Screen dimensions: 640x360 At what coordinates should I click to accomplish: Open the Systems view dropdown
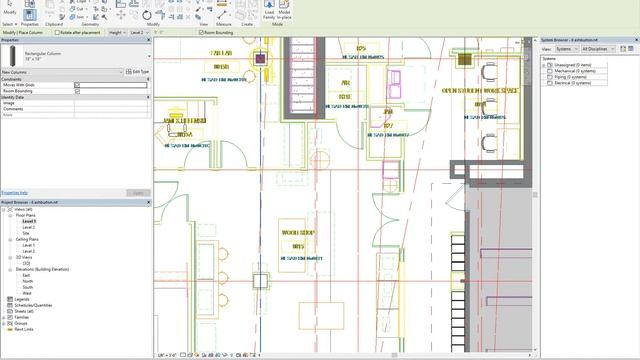(567, 49)
